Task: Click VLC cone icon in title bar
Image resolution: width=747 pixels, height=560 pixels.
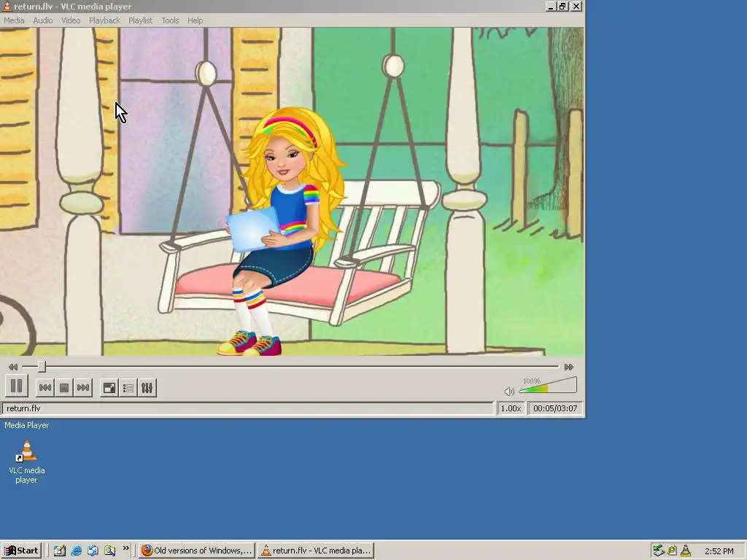Action: pyautogui.click(x=7, y=6)
